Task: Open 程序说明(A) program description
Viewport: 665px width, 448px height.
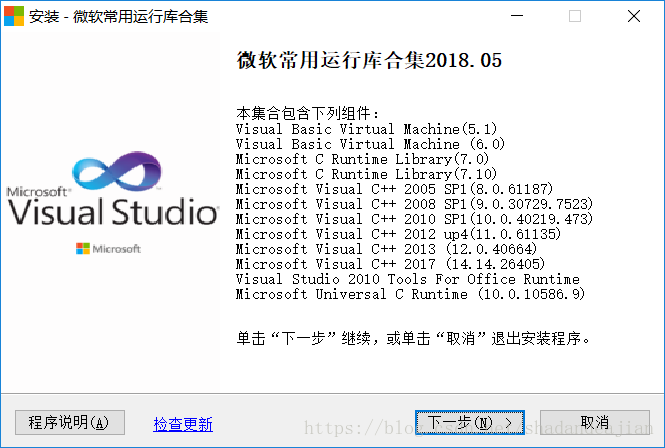Action: 70,422
